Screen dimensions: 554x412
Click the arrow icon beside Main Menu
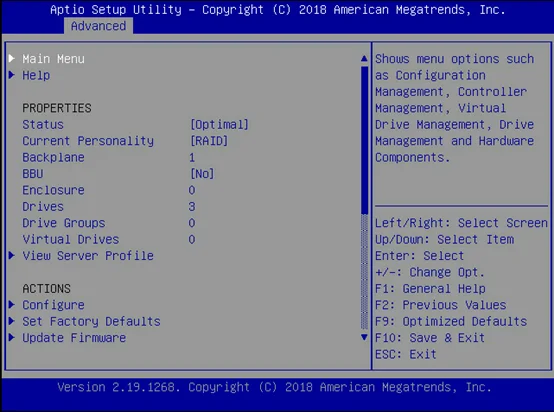12,58
